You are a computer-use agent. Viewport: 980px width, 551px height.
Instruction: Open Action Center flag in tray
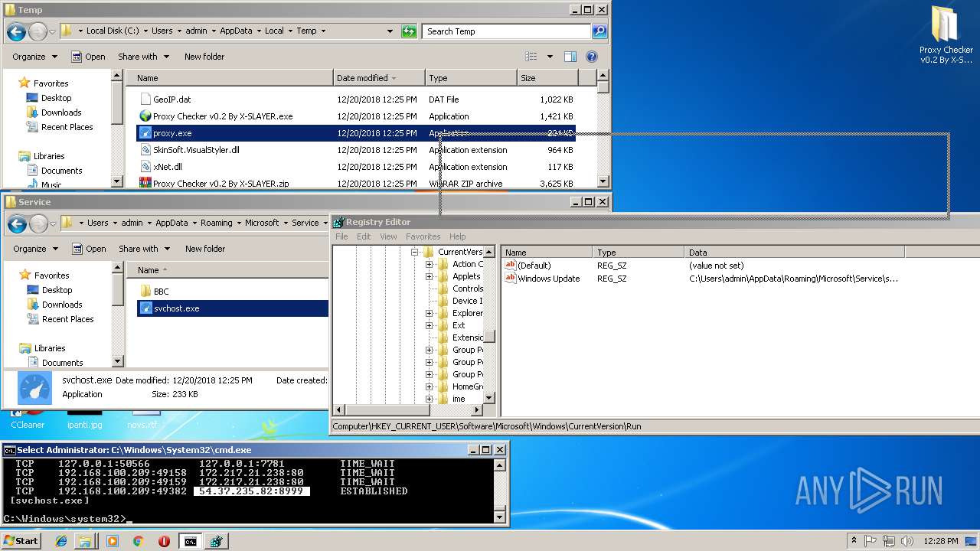pyautogui.click(x=871, y=541)
